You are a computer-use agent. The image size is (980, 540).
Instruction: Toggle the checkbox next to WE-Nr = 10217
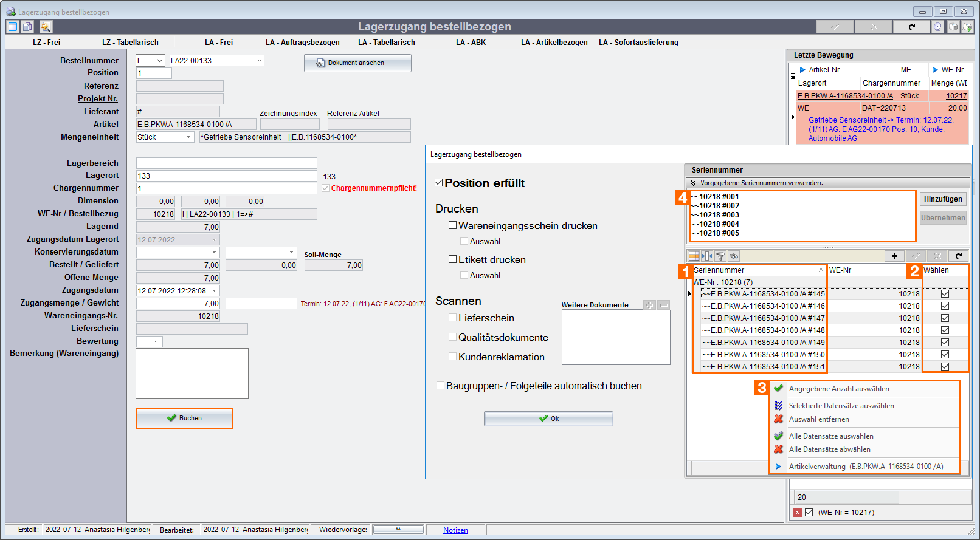pos(809,513)
